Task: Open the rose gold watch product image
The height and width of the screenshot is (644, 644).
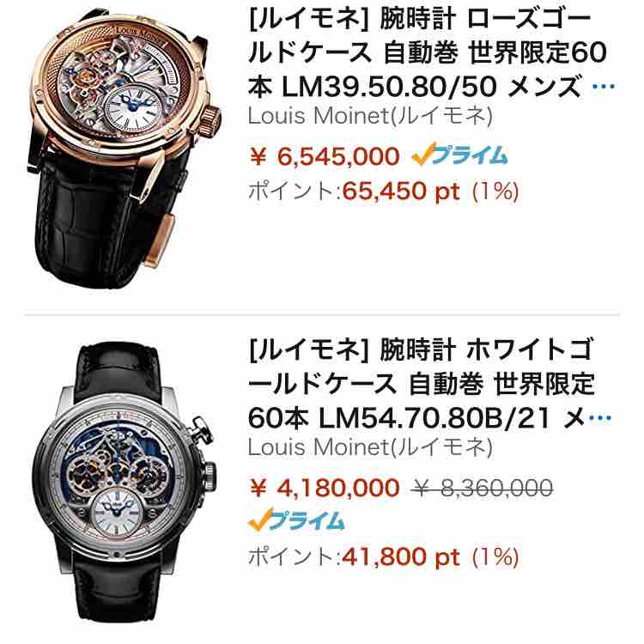Action: coord(123,148)
